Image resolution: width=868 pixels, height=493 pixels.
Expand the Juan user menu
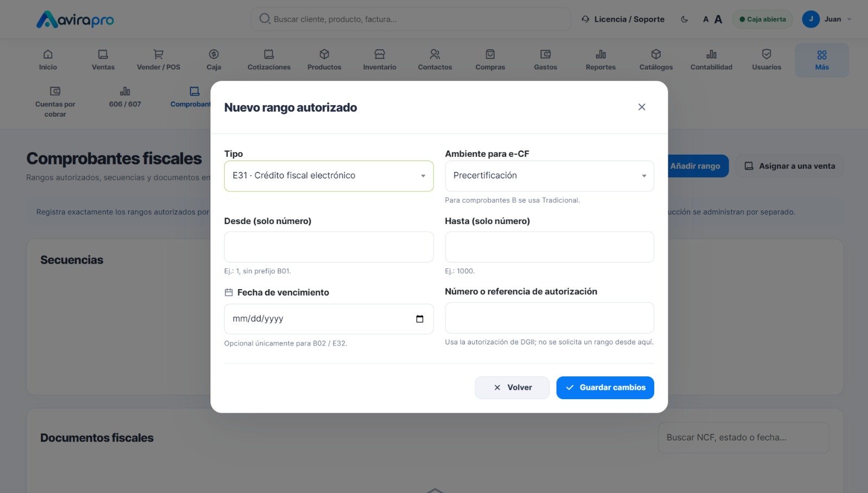[827, 19]
